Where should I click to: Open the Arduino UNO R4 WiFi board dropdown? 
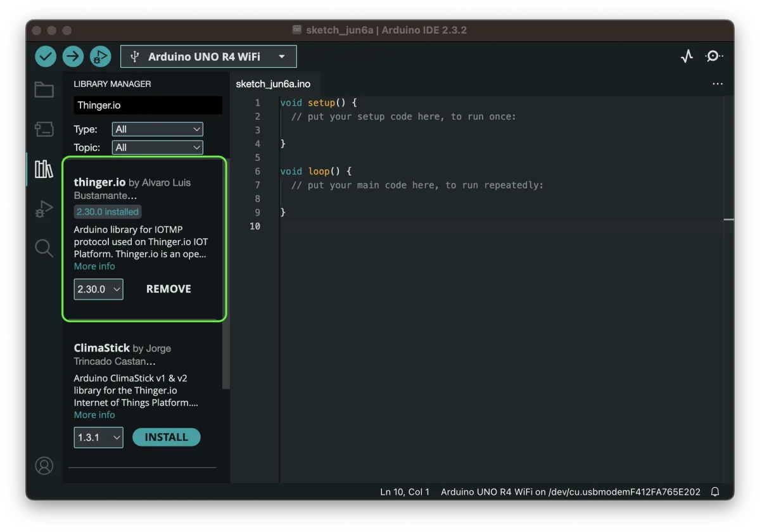[208, 56]
